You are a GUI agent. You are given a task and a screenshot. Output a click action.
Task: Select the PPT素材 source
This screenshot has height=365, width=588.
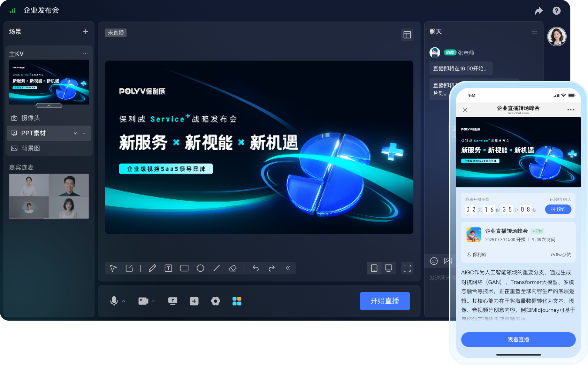[49, 133]
